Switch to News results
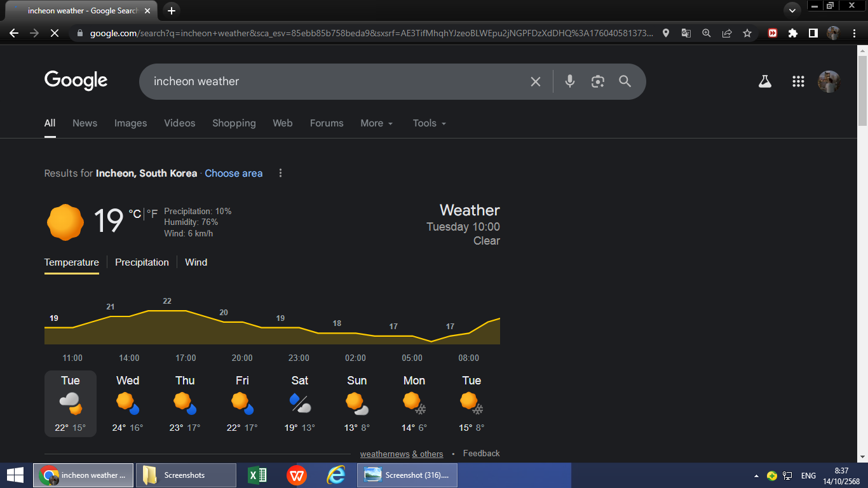The height and width of the screenshot is (488, 868). pyautogui.click(x=85, y=123)
